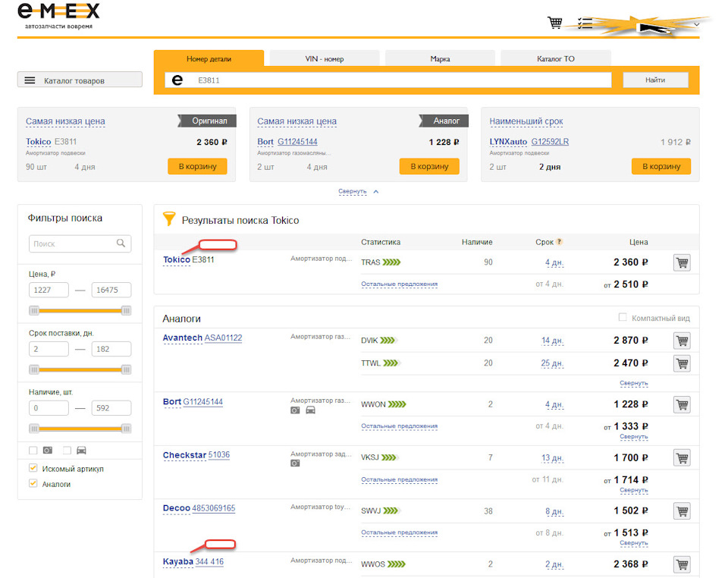
Task: Click the funnel icon beside Результаты поиска
Action: point(169,218)
